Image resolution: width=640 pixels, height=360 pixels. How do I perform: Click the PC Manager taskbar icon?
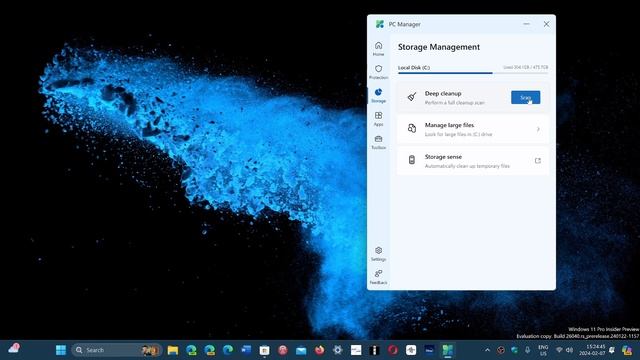[448, 350]
